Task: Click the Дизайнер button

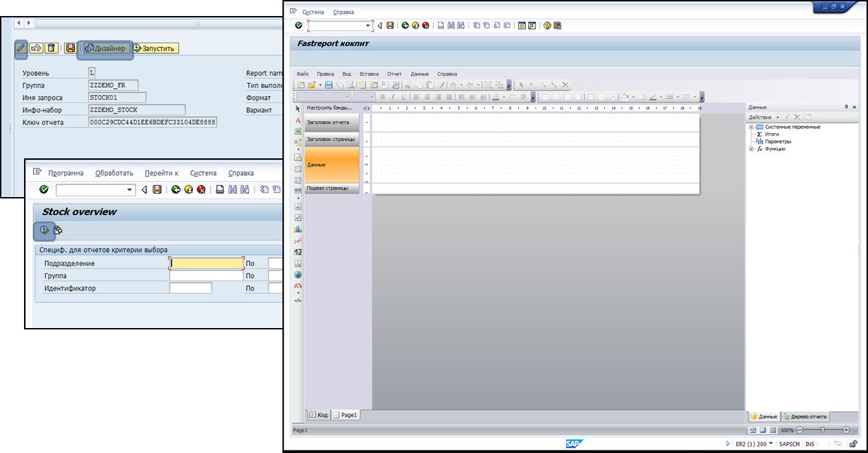Action: coord(105,48)
